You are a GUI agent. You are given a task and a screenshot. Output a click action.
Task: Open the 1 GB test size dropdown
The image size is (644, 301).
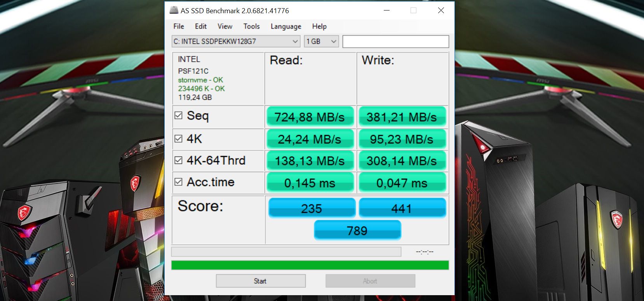pyautogui.click(x=321, y=41)
